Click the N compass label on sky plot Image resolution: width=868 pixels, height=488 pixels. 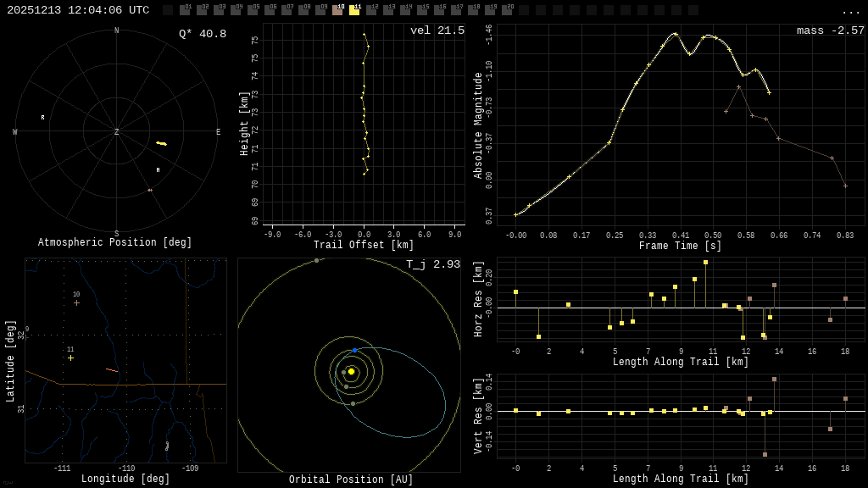(x=116, y=30)
